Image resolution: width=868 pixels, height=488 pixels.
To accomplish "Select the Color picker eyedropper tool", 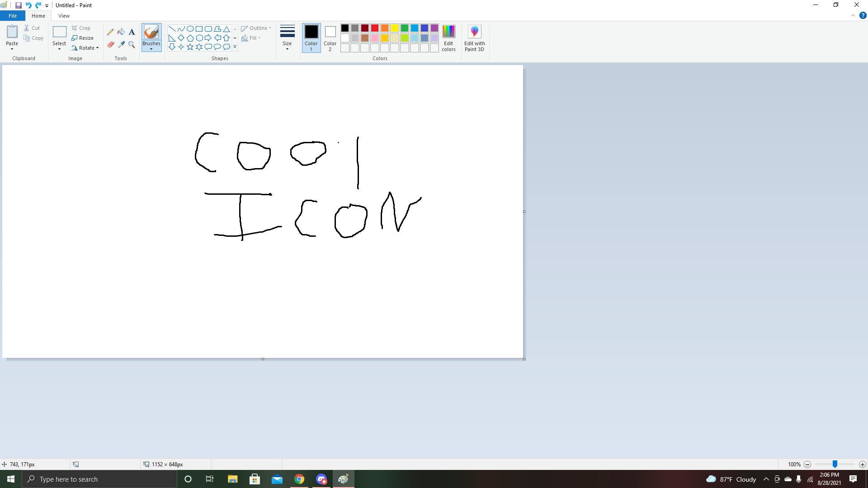I will (x=121, y=44).
